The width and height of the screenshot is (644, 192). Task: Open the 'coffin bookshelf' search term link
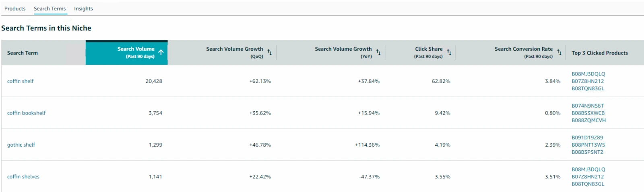coord(27,113)
